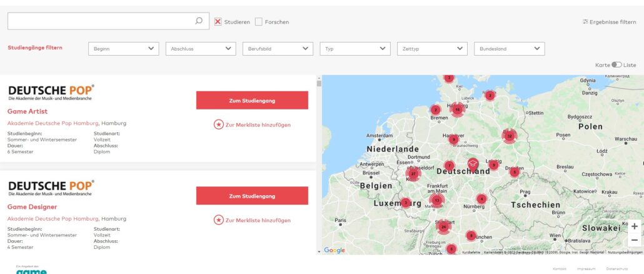This screenshot has width=644, height=274.
Task: Open the Abschluss dropdown
Action: [201, 48]
